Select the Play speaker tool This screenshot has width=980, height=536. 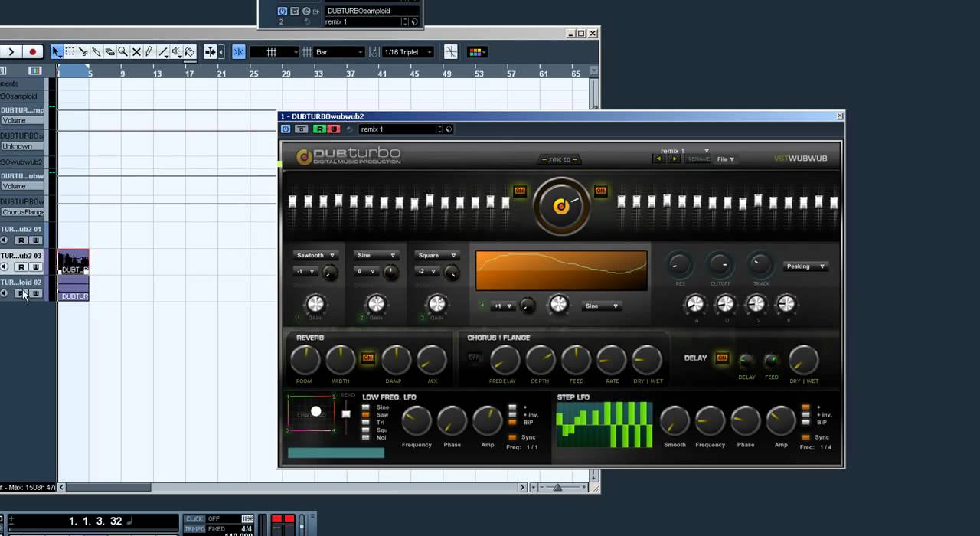point(176,52)
